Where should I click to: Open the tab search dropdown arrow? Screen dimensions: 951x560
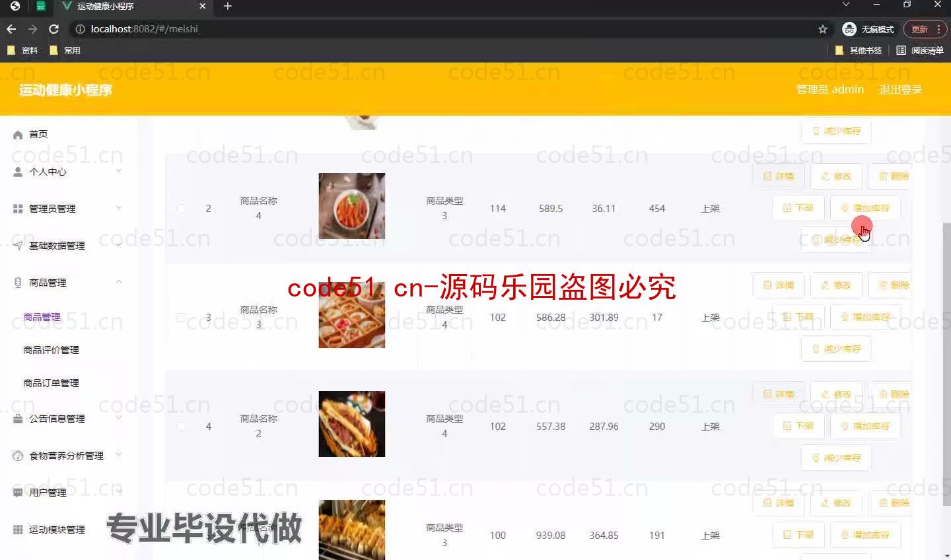click(x=846, y=5)
